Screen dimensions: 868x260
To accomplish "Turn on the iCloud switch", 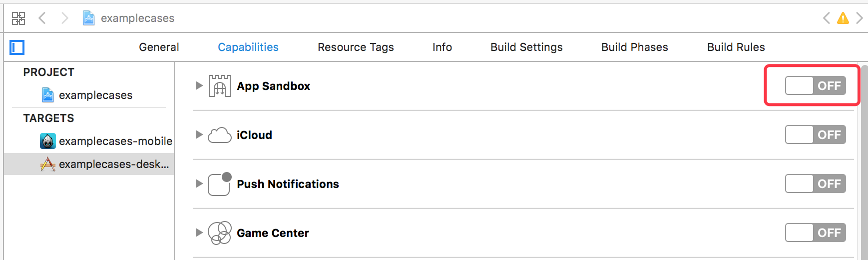I will 815,135.
